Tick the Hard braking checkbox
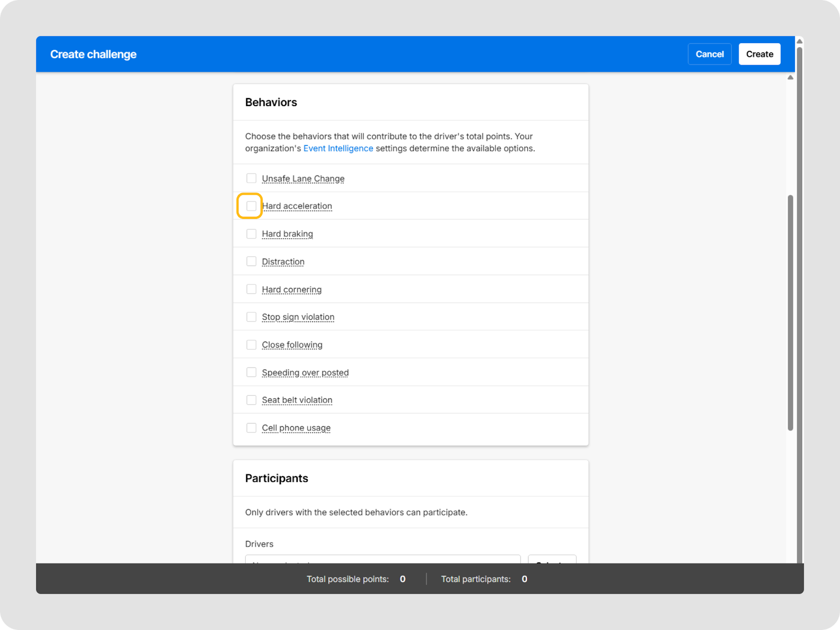Image resolution: width=840 pixels, height=630 pixels. tap(251, 234)
